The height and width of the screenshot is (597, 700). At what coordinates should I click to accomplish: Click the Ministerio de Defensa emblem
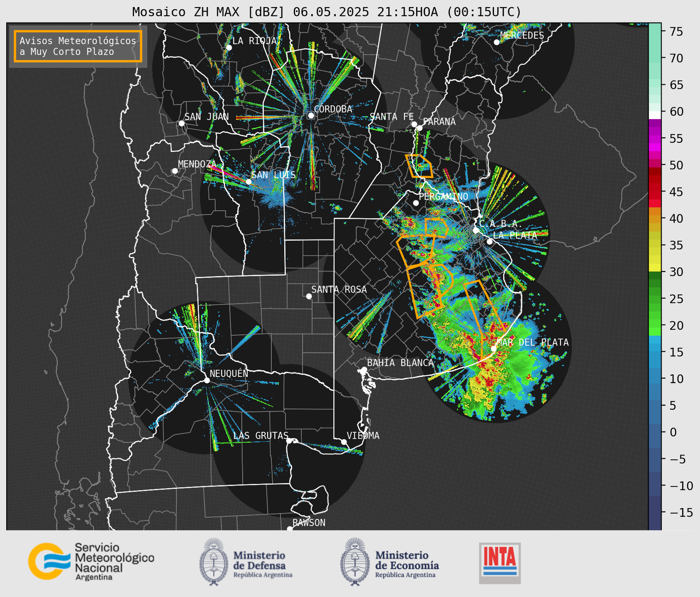[214, 562]
